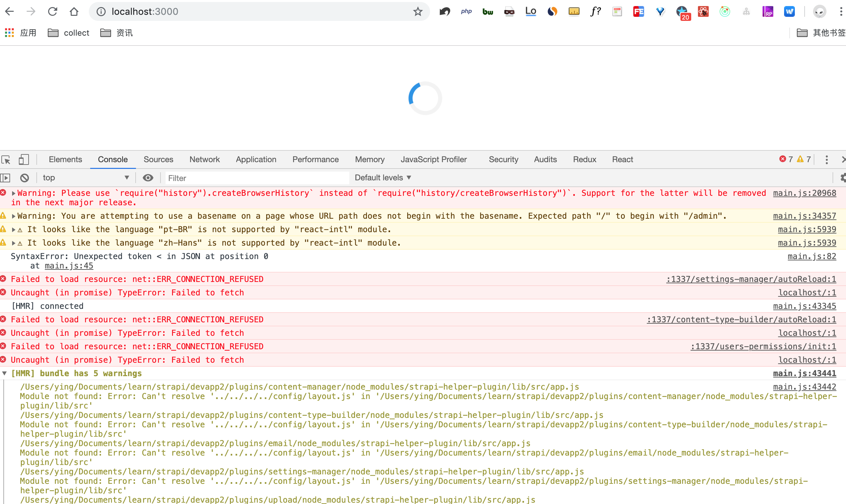Open the DevTools three-dot menu
This screenshot has width=846, height=504.
[826, 159]
